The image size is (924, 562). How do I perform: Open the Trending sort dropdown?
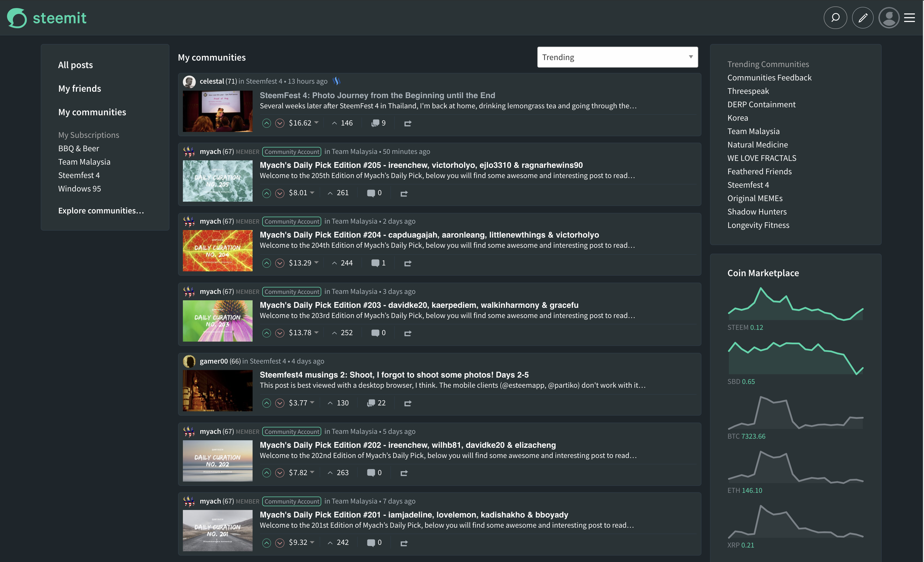click(x=617, y=57)
